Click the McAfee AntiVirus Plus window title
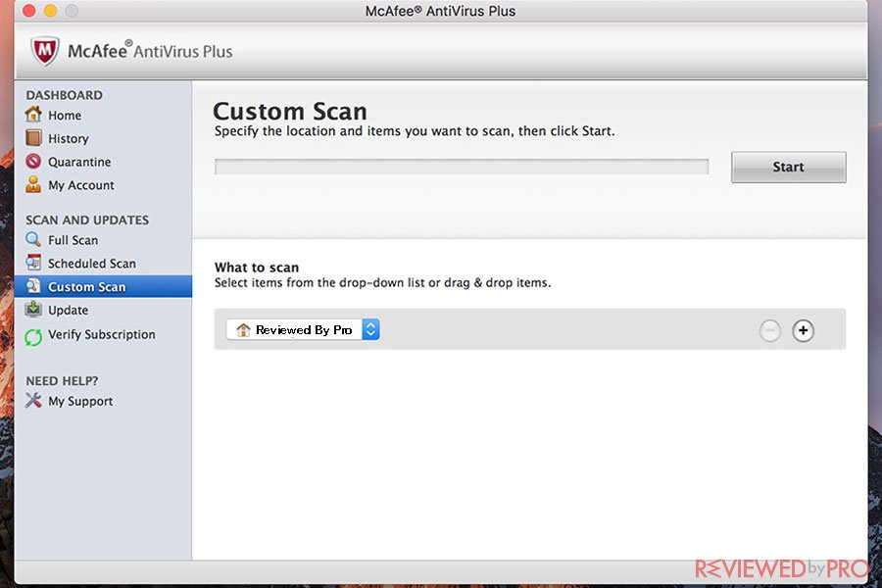 440,11
